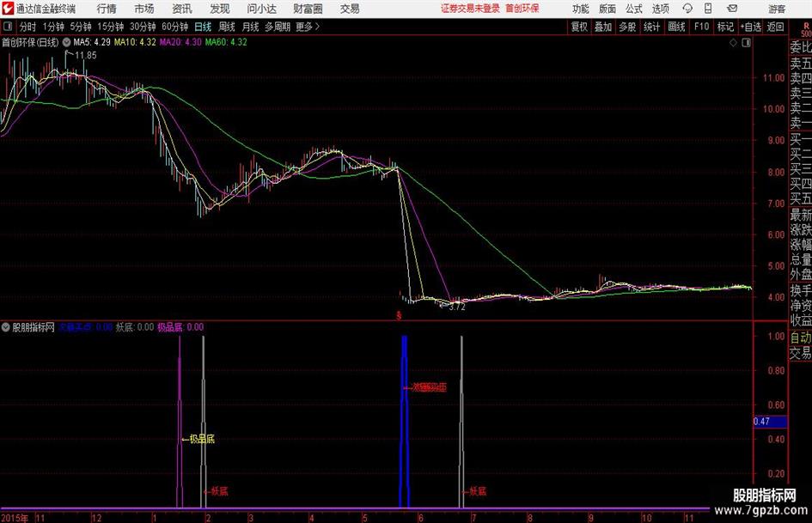Expand the 首创环保(日线) chart options arrow
Screen dimensions: 812x523
(x=66, y=42)
